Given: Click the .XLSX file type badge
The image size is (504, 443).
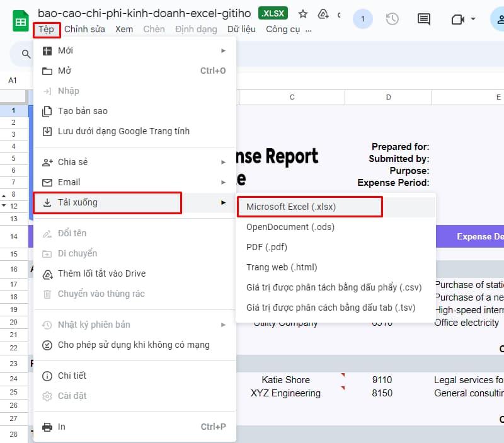Looking at the screenshot, I should coord(273,13).
